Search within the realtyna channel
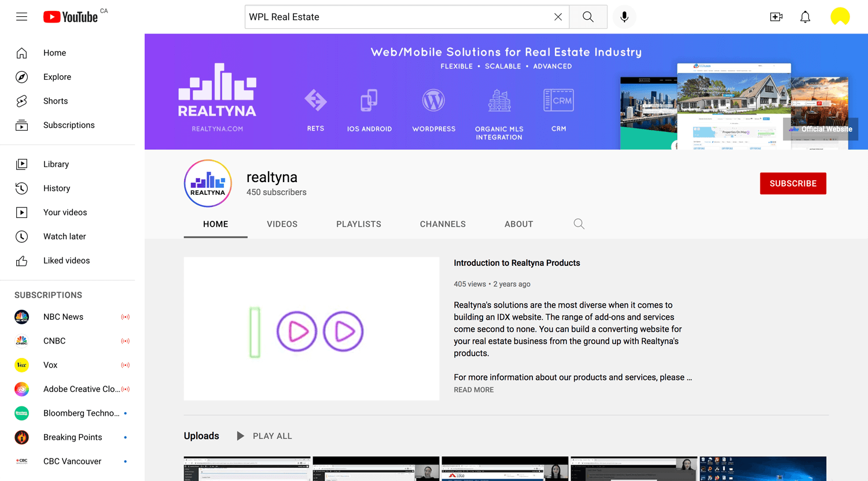The height and width of the screenshot is (481, 868). (579, 224)
